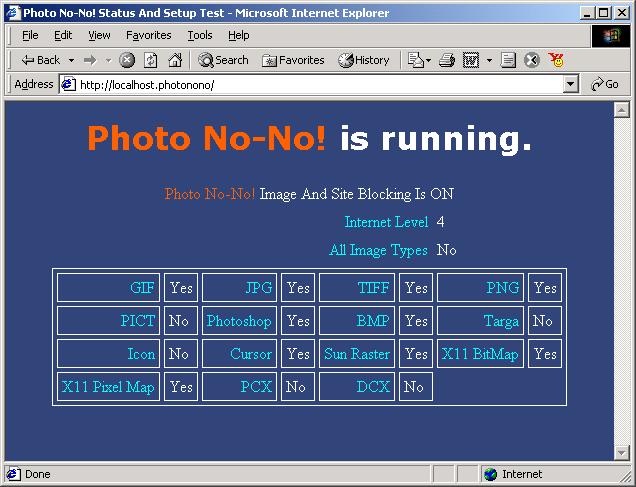This screenshot has height=487, width=636.
Task: Click the JPG label cell
Action: pos(239,287)
